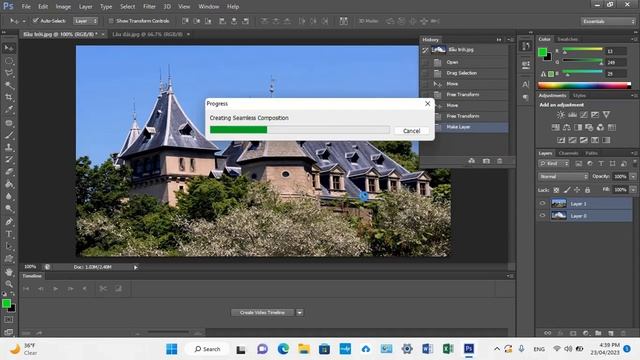Viewport: 640px width, 360px height.
Task: Toggle the layer filtering switch on or off
Action: click(635, 163)
